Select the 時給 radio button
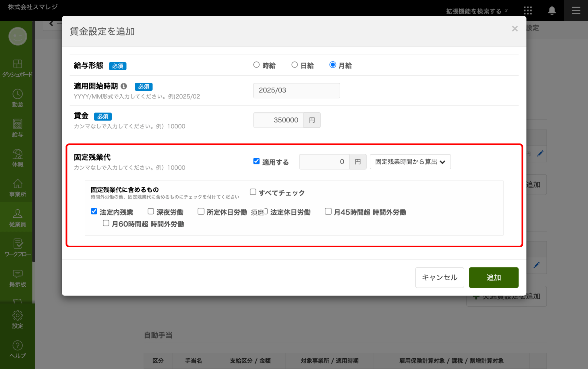The image size is (588, 369). point(256,65)
